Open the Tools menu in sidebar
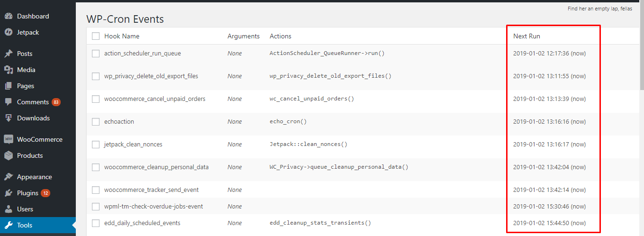Viewport: 644px width, 236px height. [x=25, y=225]
